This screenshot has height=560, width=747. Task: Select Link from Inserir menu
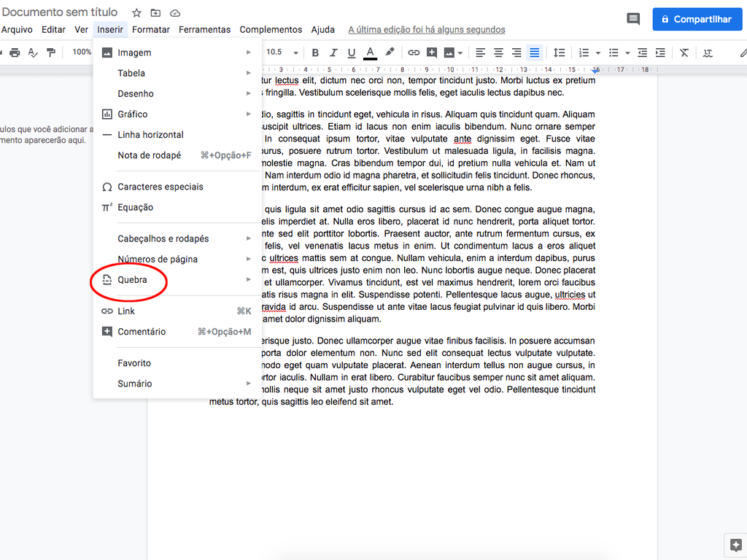point(177,311)
